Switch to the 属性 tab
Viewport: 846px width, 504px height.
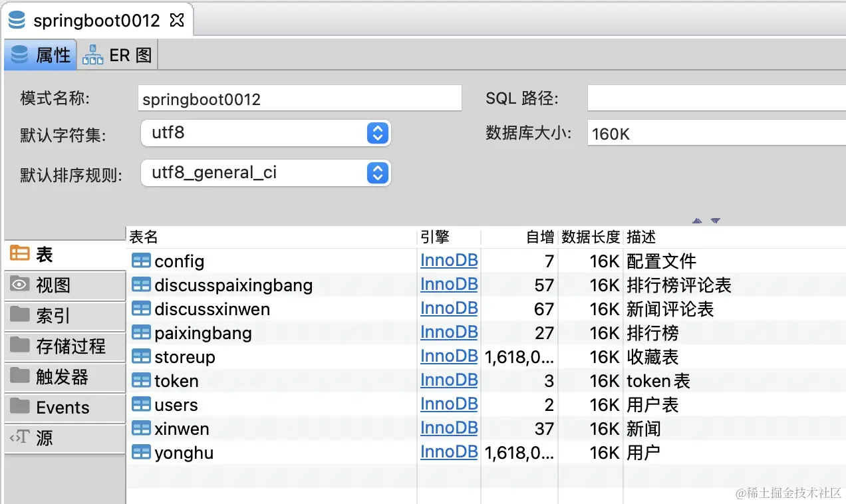tap(41, 55)
